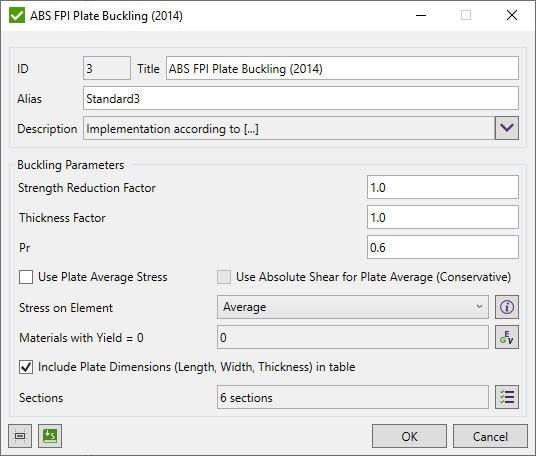This screenshot has height=456, width=536.
Task: Click the Sections field showing 6 sections
Action: [x=352, y=397]
